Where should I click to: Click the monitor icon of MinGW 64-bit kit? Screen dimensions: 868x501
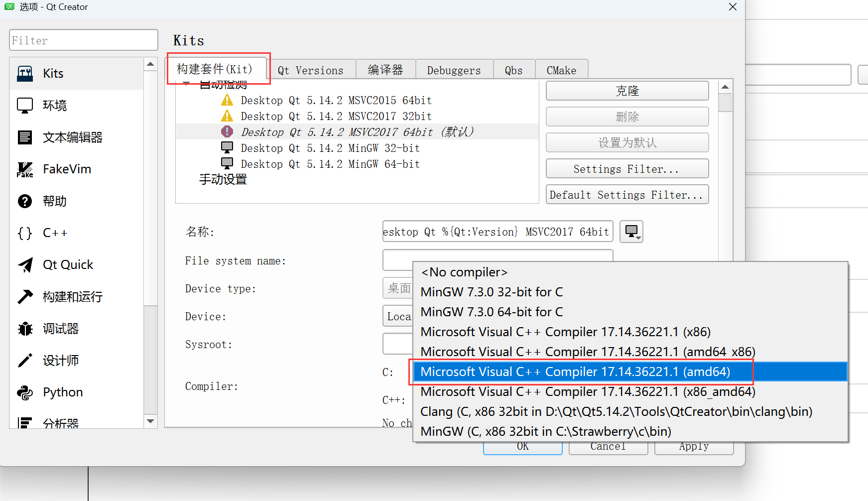point(227,163)
